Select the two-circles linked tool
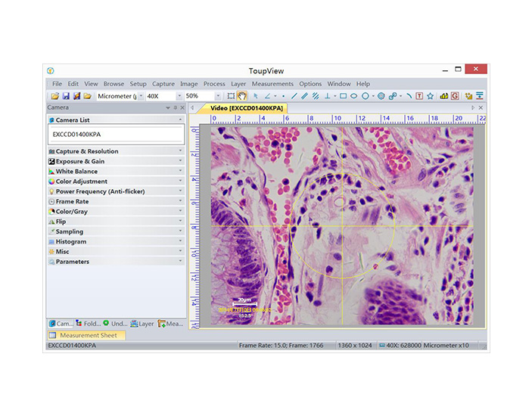The image size is (532, 416). 393,96
